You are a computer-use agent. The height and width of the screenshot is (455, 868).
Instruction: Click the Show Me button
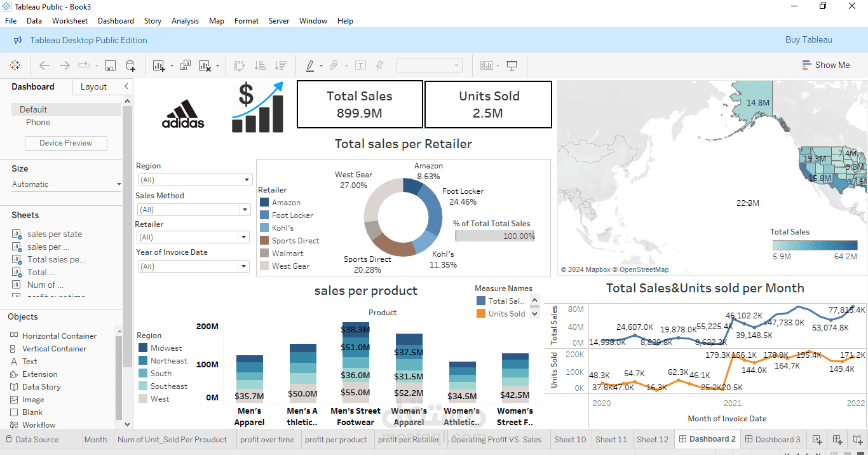825,65
